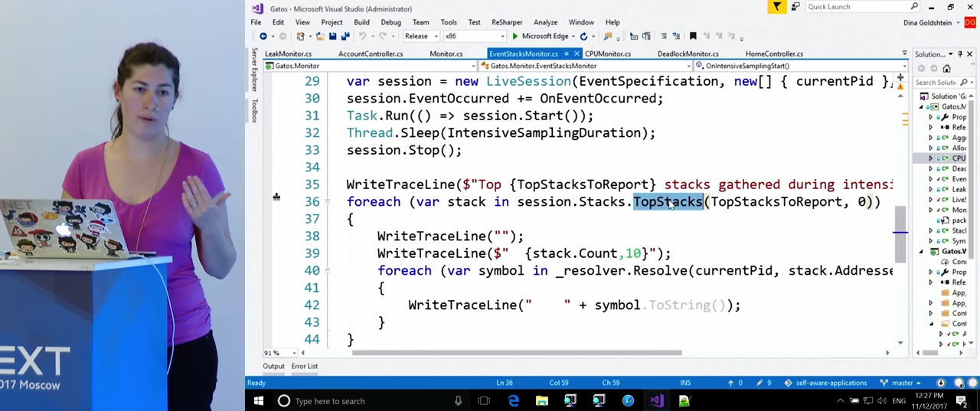Open the Output panel tab

tap(273, 366)
